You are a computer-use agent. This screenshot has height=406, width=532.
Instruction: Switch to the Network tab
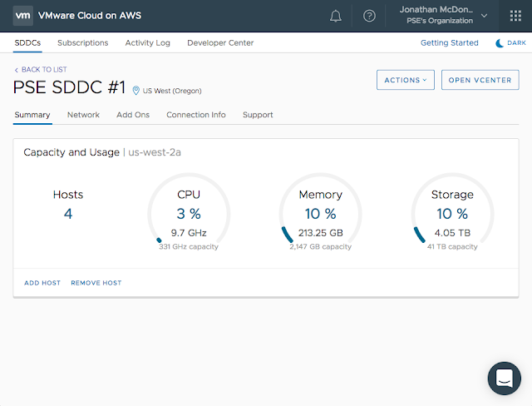pyautogui.click(x=83, y=115)
